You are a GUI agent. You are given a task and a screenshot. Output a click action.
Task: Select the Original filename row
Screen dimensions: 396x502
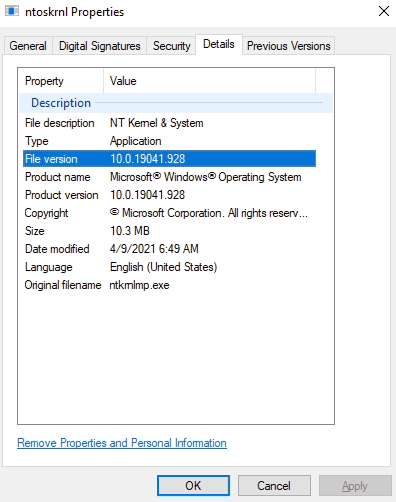pos(169,285)
